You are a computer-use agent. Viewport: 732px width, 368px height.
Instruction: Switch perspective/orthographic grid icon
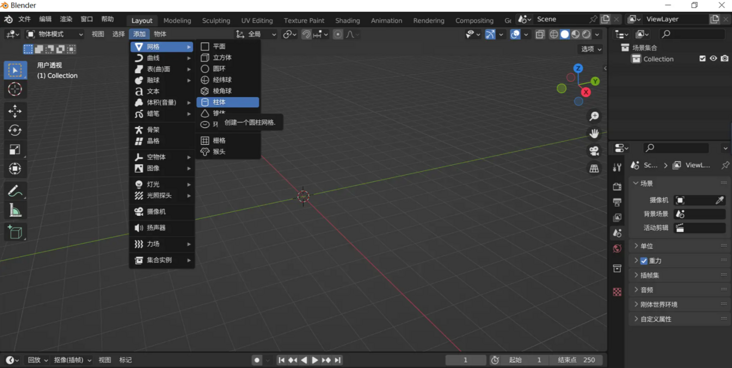594,169
